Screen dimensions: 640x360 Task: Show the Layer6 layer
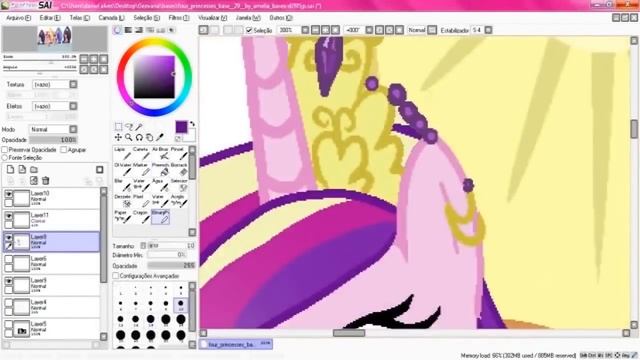(x=9, y=260)
